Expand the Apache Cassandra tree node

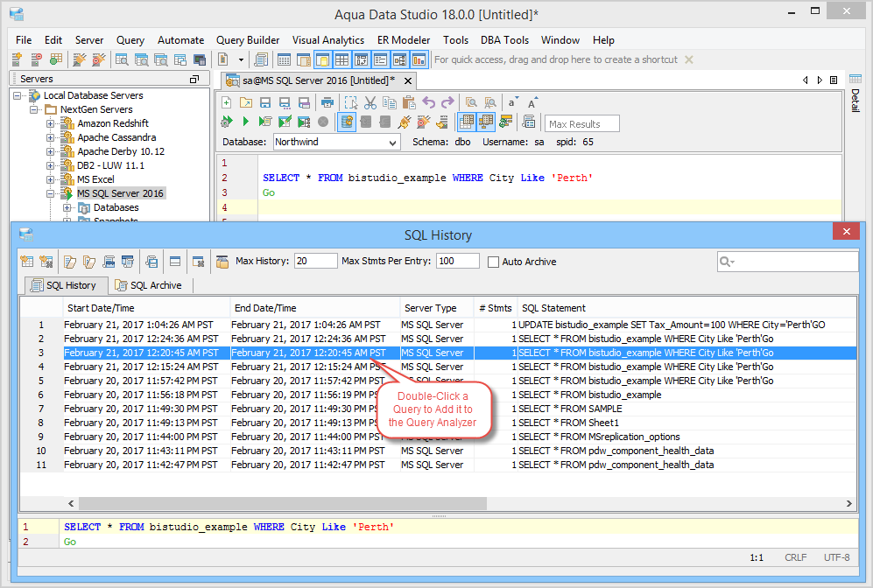(50, 137)
